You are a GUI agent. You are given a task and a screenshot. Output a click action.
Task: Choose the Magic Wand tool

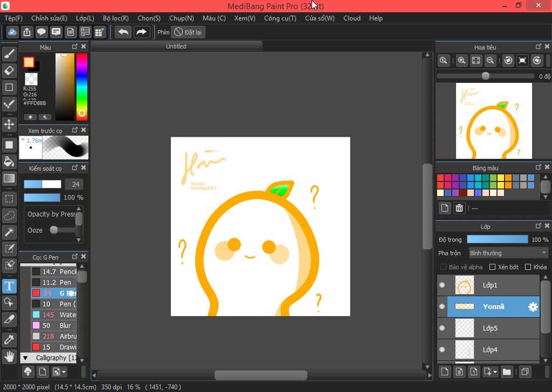pyautogui.click(x=10, y=232)
